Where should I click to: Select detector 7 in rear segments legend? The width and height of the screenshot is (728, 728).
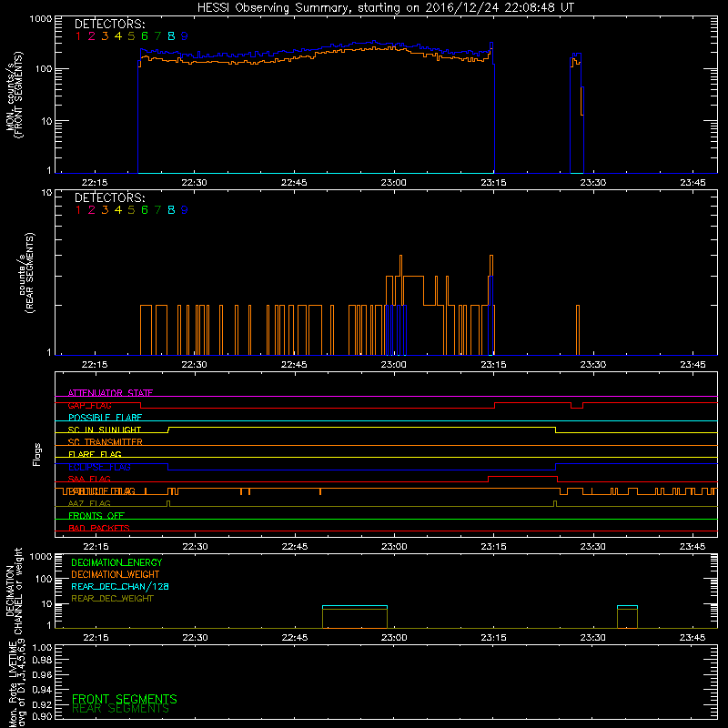(157, 210)
